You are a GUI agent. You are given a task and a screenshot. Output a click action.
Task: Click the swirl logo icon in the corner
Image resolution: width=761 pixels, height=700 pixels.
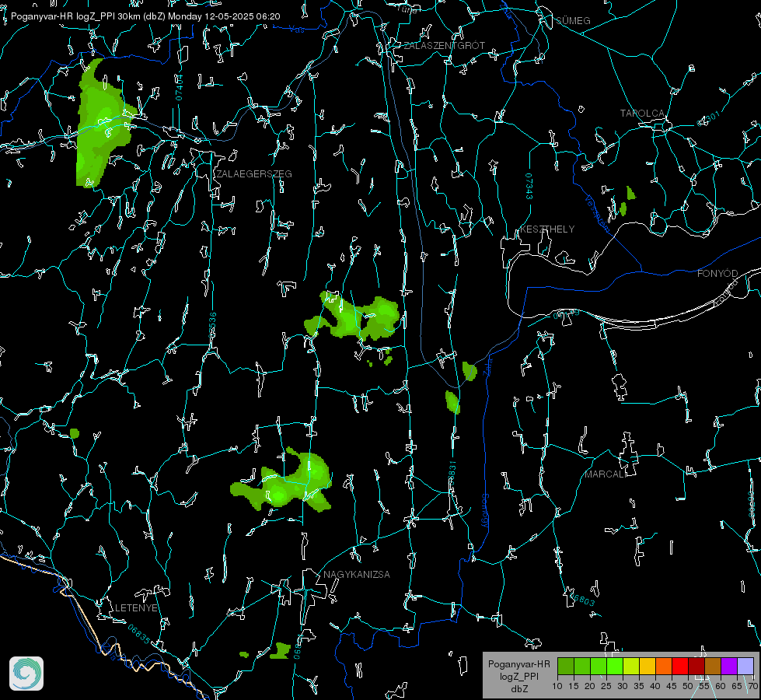[x=26, y=674]
